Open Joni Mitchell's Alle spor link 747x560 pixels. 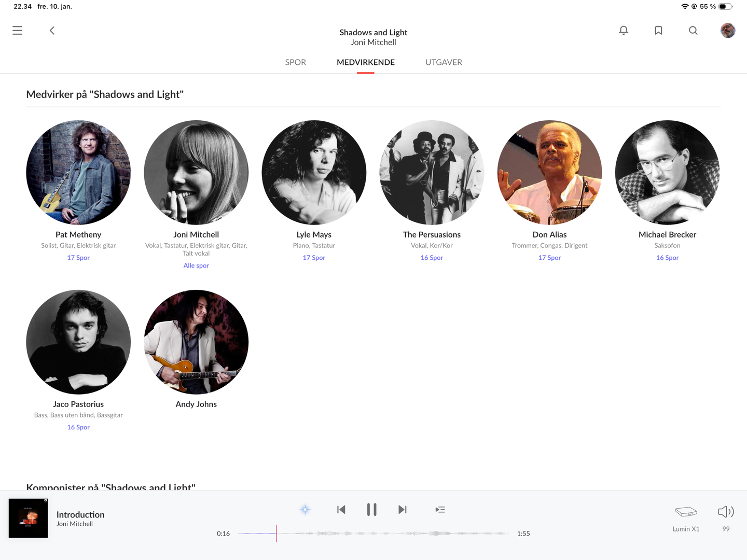(196, 265)
